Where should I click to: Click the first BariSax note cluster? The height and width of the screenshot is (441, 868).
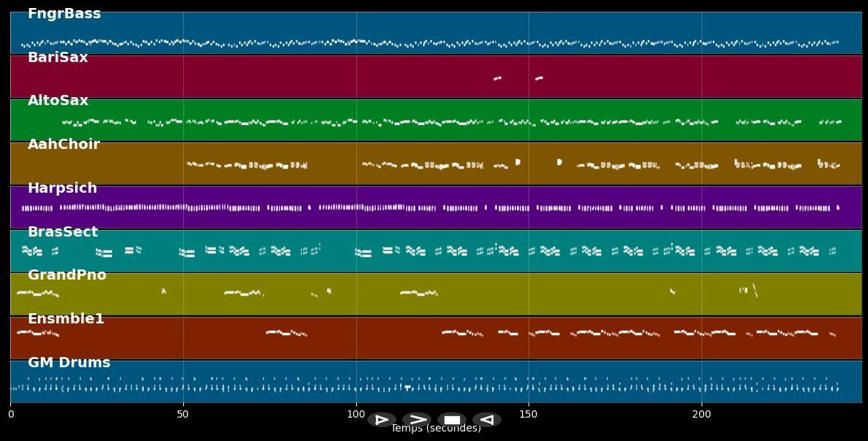(x=497, y=78)
